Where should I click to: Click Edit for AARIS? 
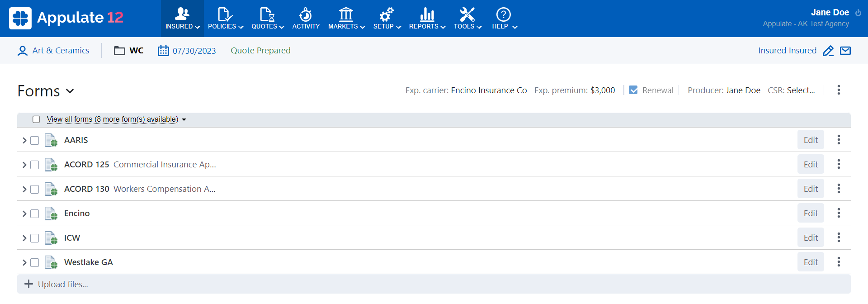click(811, 140)
